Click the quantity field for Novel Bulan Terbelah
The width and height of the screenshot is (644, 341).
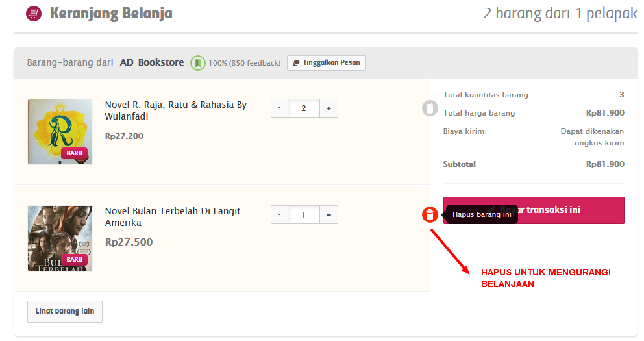(x=304, y=215)
